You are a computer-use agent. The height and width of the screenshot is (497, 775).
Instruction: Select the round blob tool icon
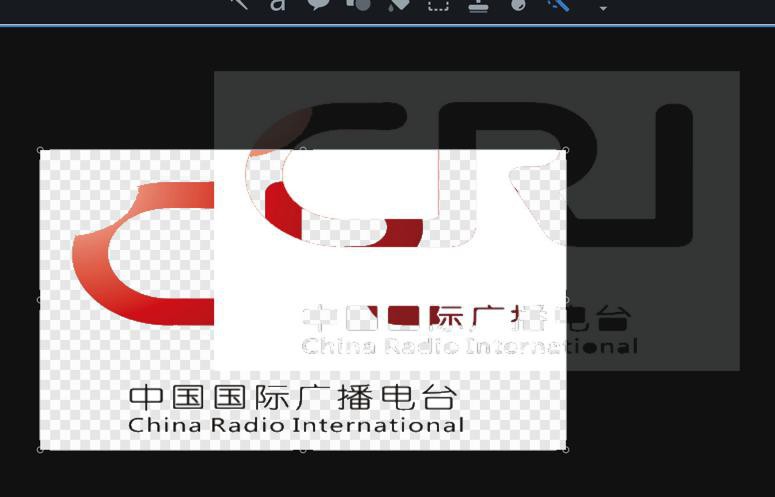point(518,4)
